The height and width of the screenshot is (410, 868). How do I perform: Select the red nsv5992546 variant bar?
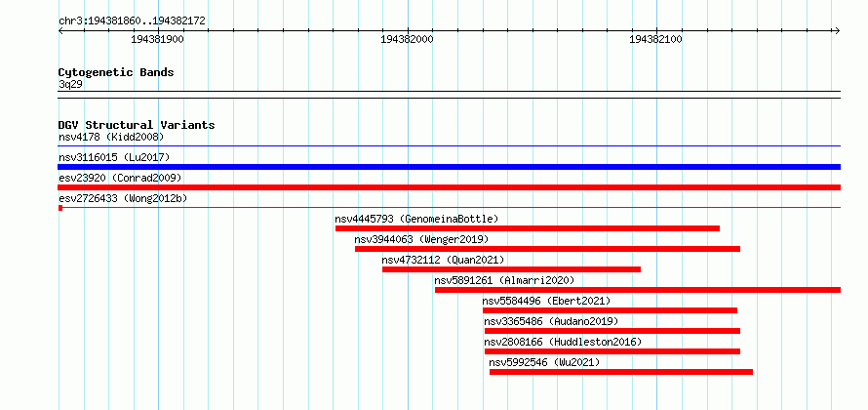pos(621,372)
